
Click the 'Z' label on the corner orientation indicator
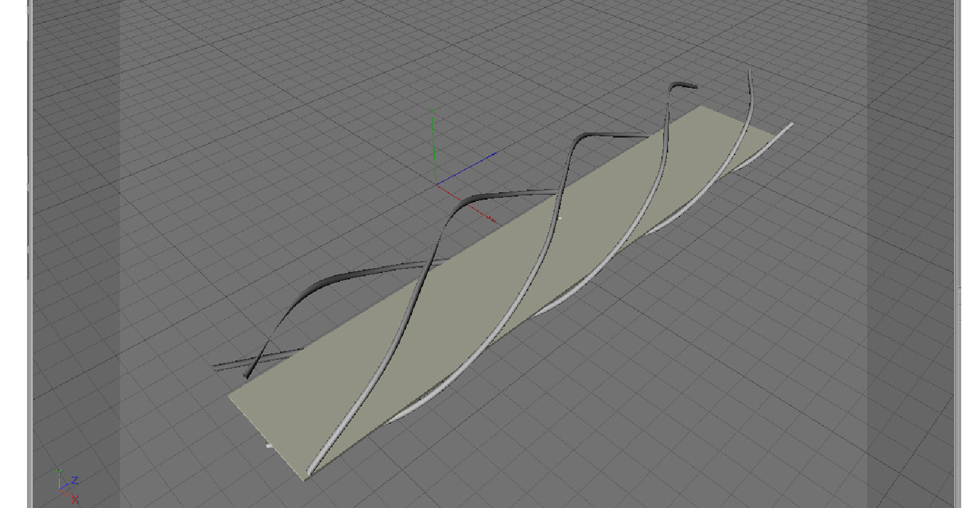click(x=75, y=480)
